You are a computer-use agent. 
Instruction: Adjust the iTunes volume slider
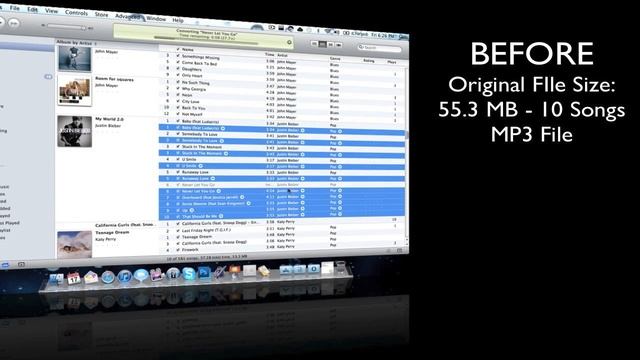[66, 27]
